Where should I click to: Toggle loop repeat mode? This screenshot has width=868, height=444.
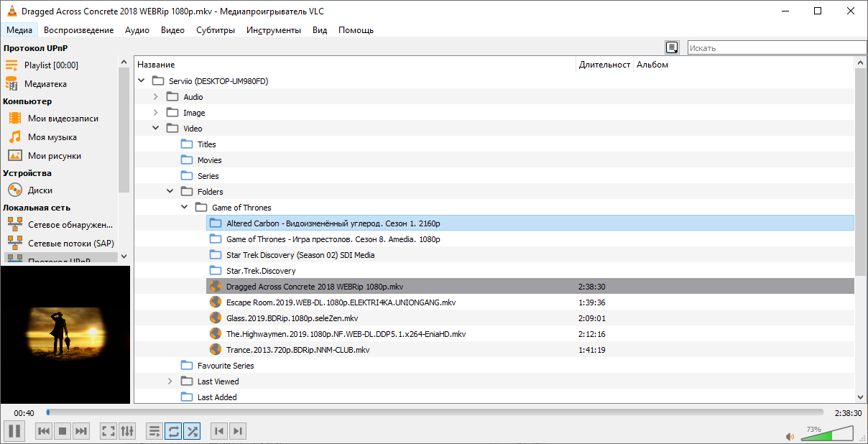point(173,431)
